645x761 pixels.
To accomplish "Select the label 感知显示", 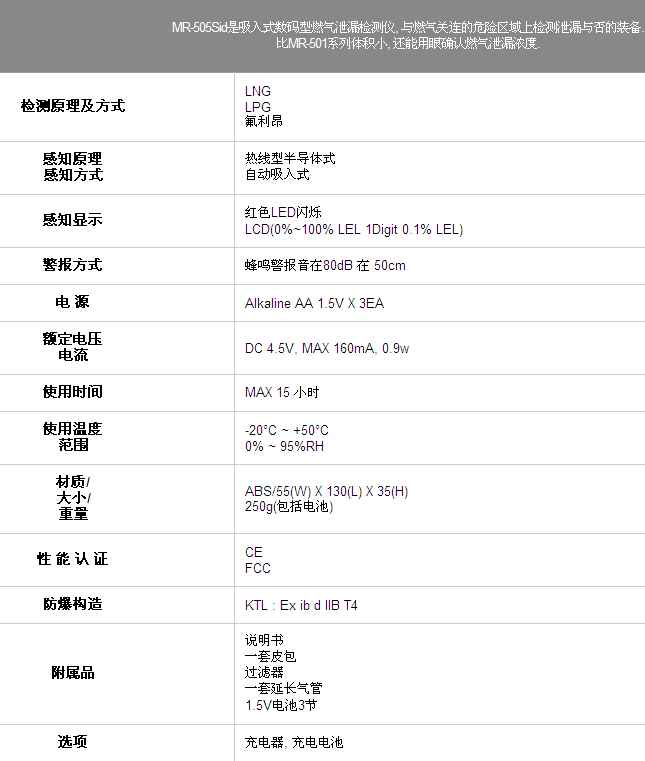I will [x=73, y=220].
